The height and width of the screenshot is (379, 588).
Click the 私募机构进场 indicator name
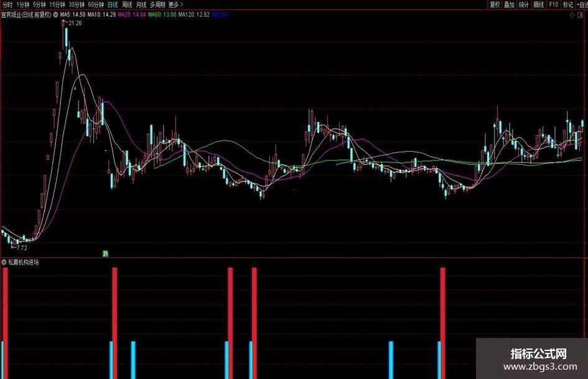24,262
